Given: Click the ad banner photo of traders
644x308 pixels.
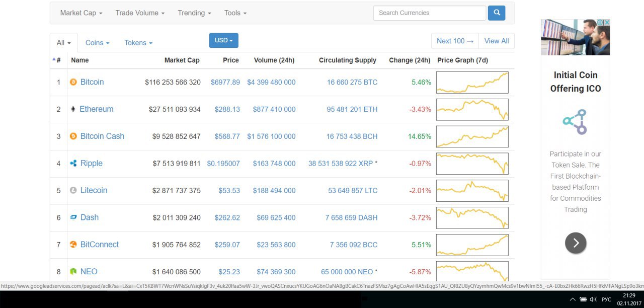Looking at the screenshot, I should tap(575, 37).
